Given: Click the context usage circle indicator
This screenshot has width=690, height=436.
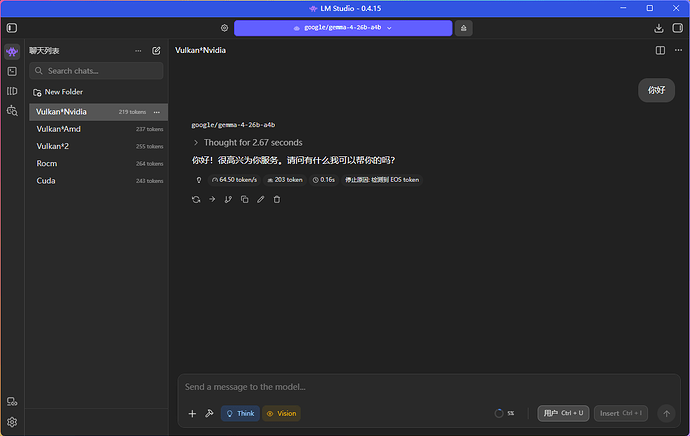Looking at the screenshot, I should [x=499, y=413].
